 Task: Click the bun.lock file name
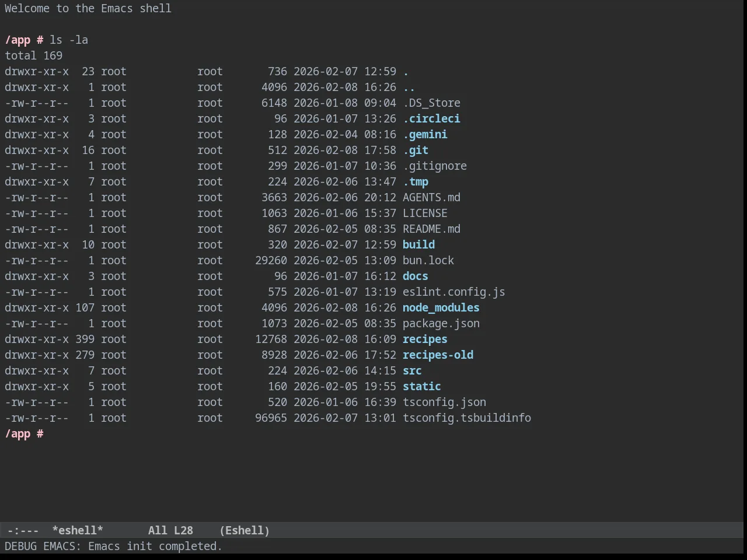(428, 260)
